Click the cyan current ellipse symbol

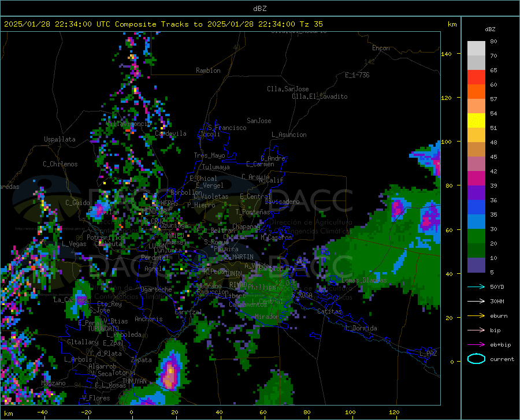point(476,359)
